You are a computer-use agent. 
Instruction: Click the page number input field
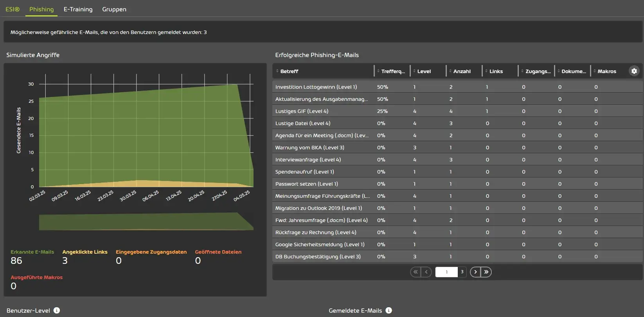coord(446,272)
